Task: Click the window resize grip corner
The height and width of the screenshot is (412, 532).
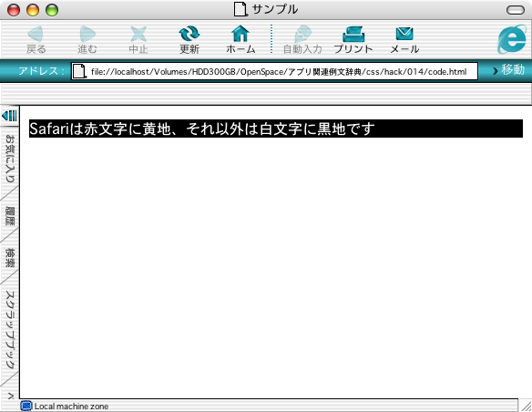Action: [x=526, y=406]
